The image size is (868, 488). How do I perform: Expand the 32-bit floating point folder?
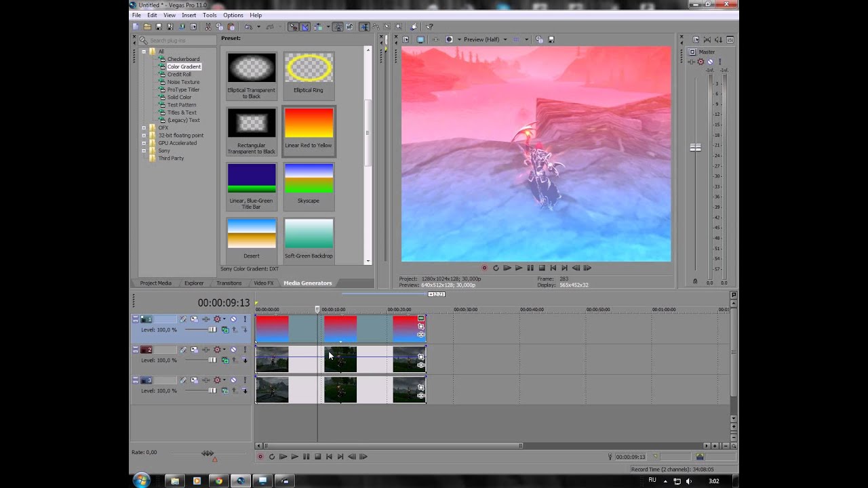click(x=144, y=135)
